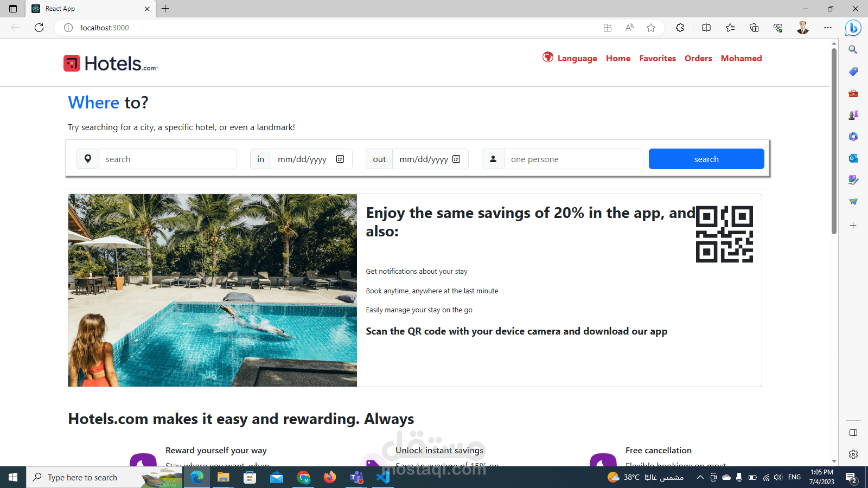Click the pool resort photo

point(213,290)
